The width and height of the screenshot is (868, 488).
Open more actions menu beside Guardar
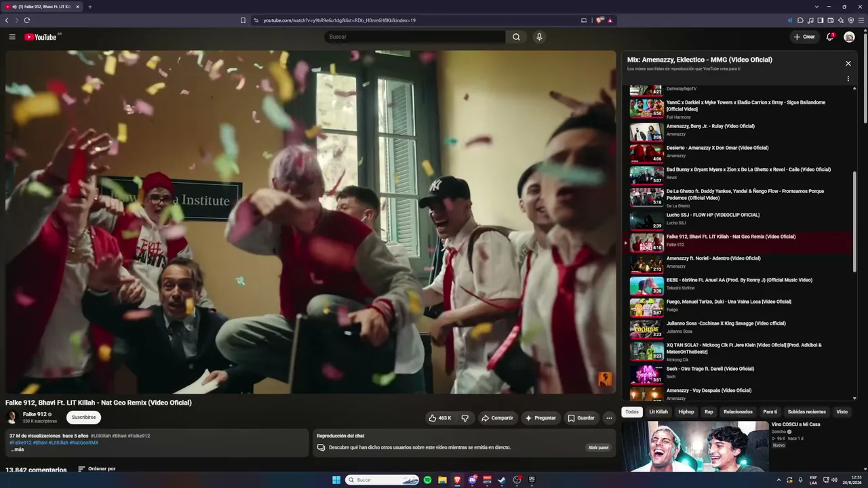[609, 418]
